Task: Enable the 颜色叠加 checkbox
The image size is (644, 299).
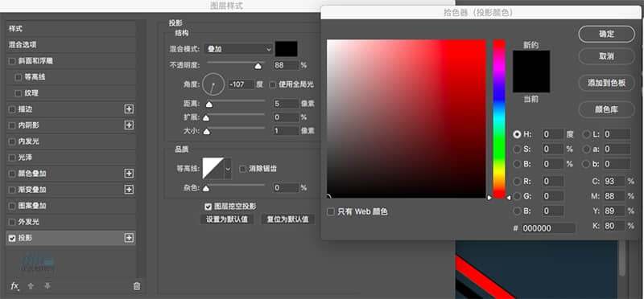Action: click(x=12, y=174)
